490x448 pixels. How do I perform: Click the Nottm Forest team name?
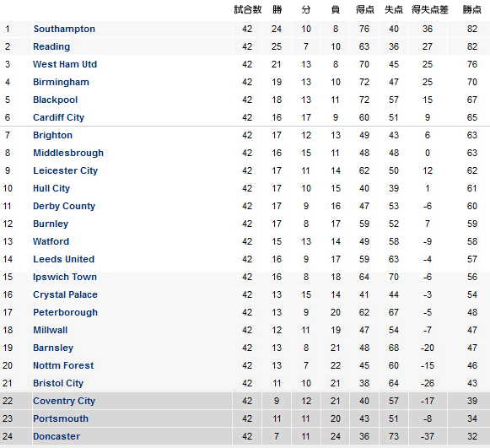coord(63,365)
